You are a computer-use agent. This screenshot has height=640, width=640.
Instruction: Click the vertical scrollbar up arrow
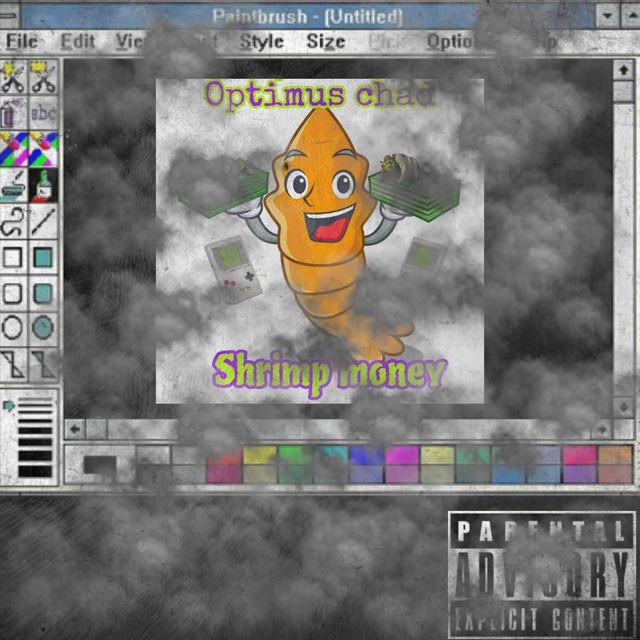pyautogui.click(x=623, y=70)
